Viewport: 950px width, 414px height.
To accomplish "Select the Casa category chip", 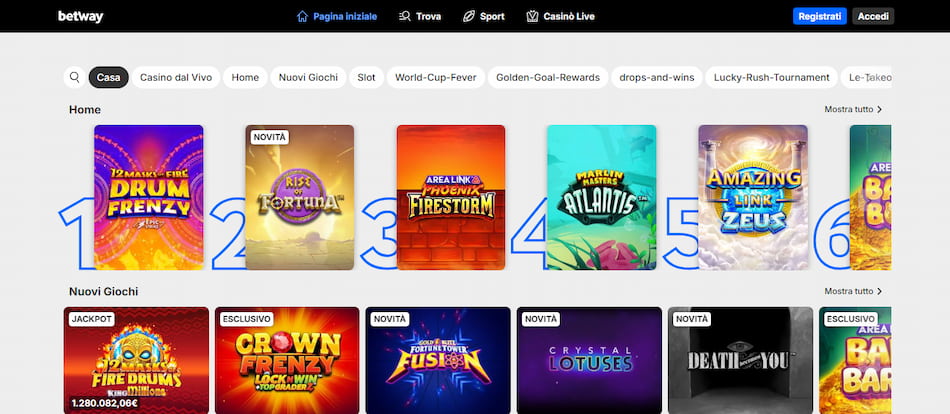I will tap(108, 78).
